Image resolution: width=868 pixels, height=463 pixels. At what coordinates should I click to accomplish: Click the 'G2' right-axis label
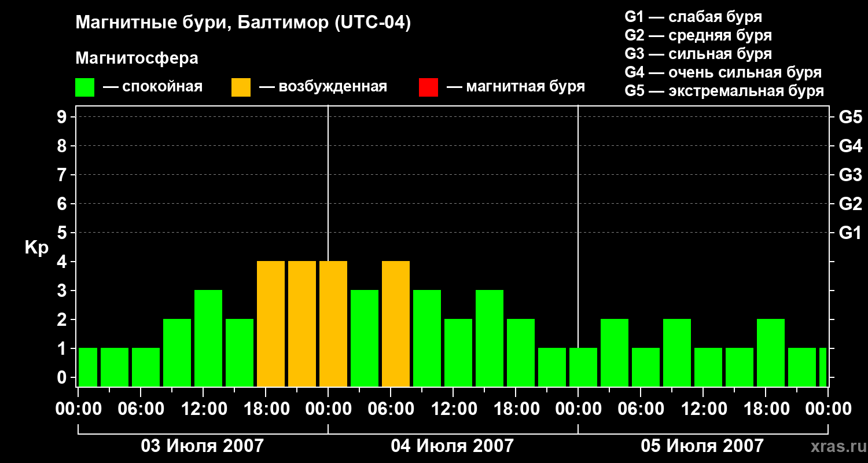click(x=851, y=204)
